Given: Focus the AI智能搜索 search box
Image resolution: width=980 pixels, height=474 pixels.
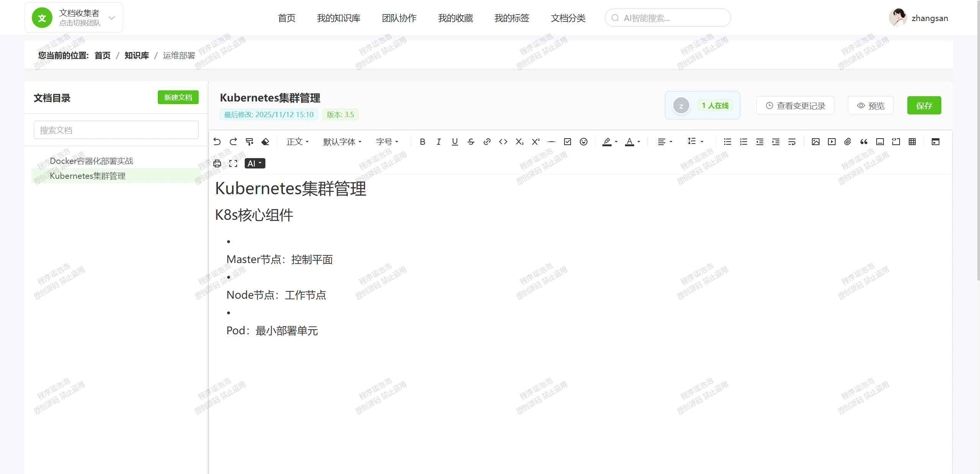Looking at the screenshot, I should (668, 18).
